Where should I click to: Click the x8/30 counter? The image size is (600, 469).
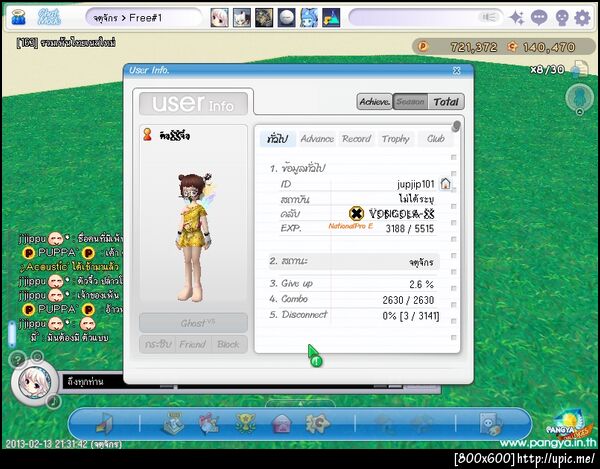[x=547, y=69]
